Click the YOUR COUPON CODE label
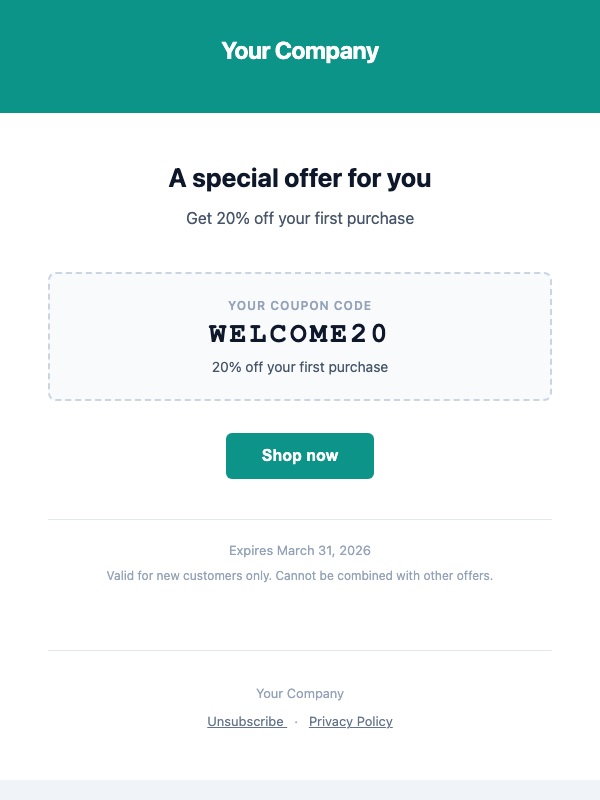Image resolution: width=600 pixels, height=800 pixels. point(300,305)
